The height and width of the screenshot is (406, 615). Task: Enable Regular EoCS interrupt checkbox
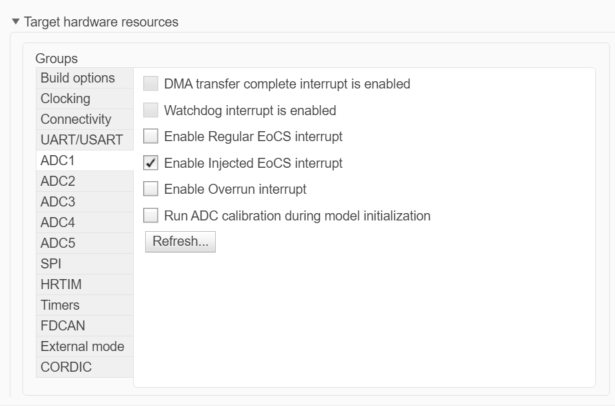151,136
